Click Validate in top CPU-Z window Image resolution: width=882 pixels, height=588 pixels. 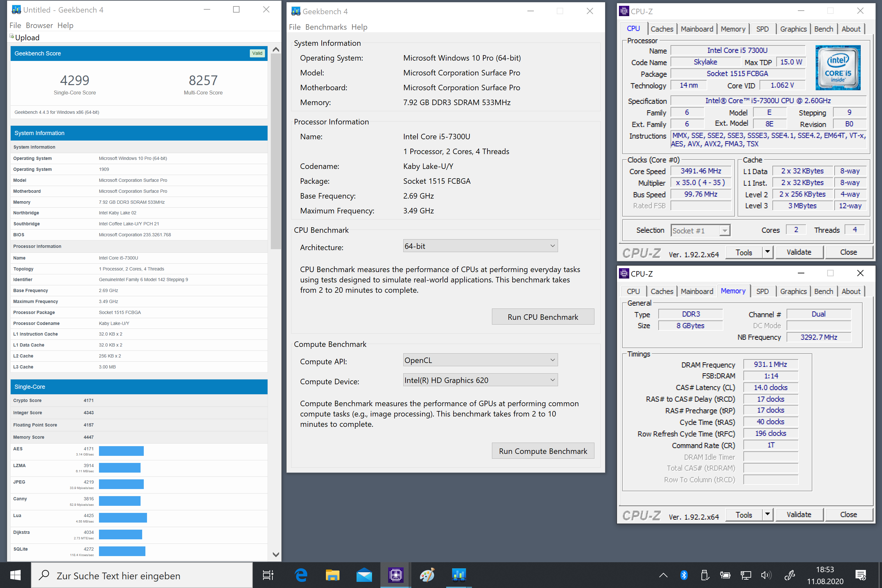pos(799,252)
